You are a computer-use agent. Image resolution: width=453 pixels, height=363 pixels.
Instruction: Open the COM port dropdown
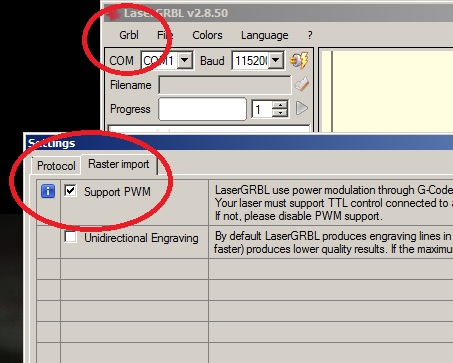[185, 61]
